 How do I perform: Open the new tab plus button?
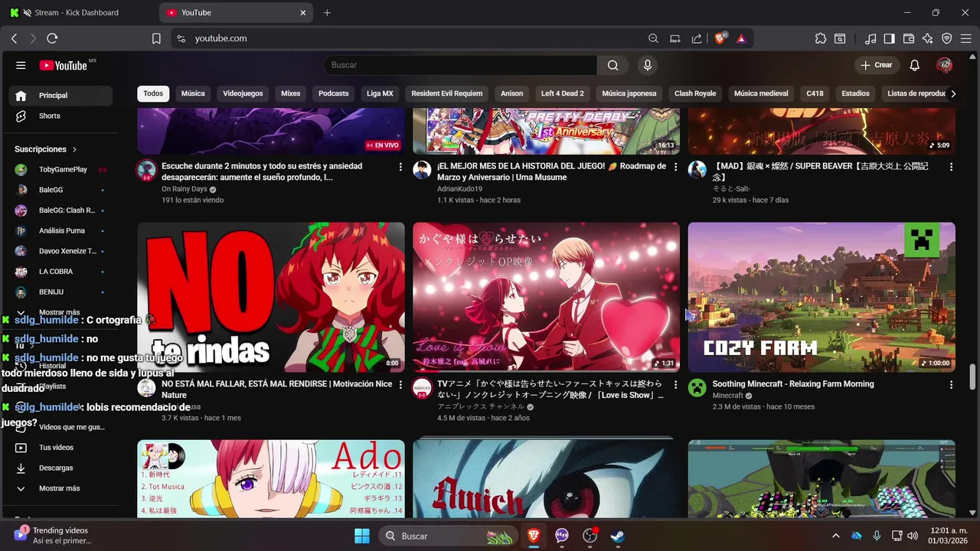point(327,12)
